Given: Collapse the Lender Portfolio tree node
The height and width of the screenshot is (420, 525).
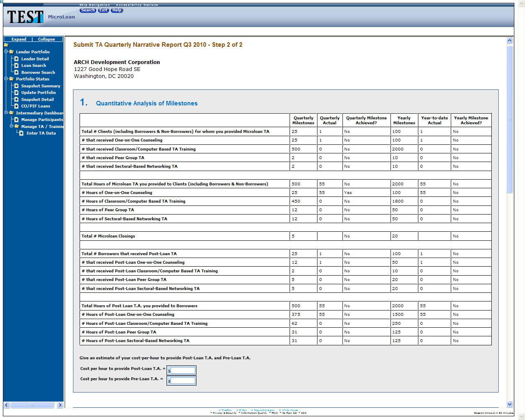Looking at the screenshot, I should (6, 52).
